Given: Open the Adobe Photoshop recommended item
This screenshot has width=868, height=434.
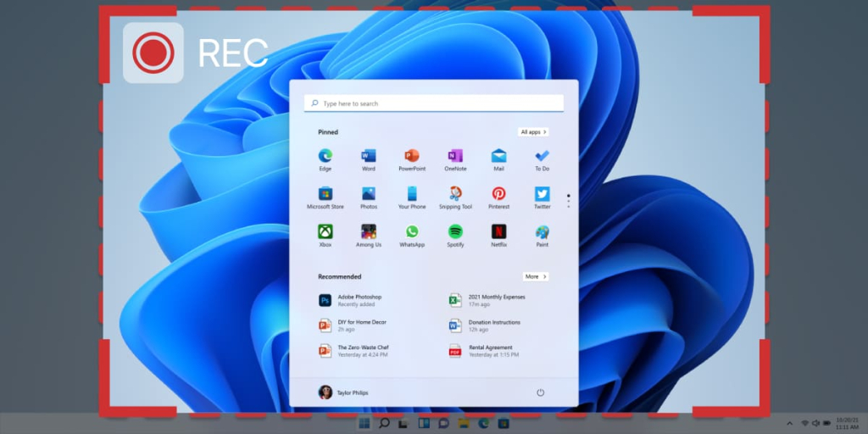Looking at the screenshot, I should [x=350, y=301].
